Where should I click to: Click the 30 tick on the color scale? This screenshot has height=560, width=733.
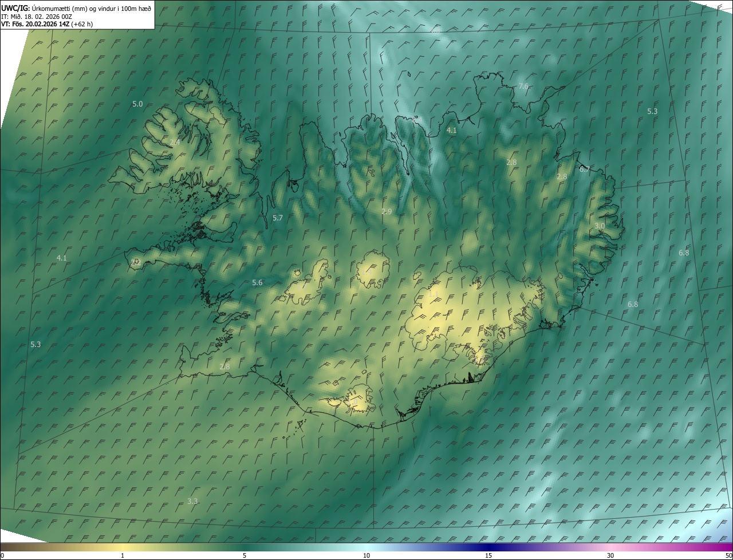[610, 556]
